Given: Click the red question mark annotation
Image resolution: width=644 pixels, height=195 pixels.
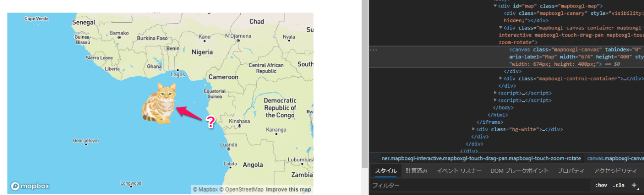Looking at the screenshot, I should 211,121.
